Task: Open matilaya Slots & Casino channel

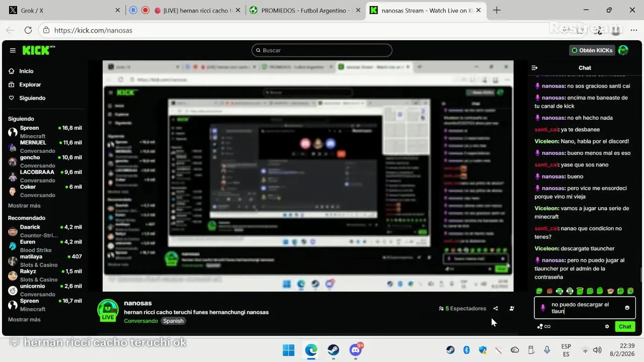Action: pyautogui.click(x=45, y=260)
